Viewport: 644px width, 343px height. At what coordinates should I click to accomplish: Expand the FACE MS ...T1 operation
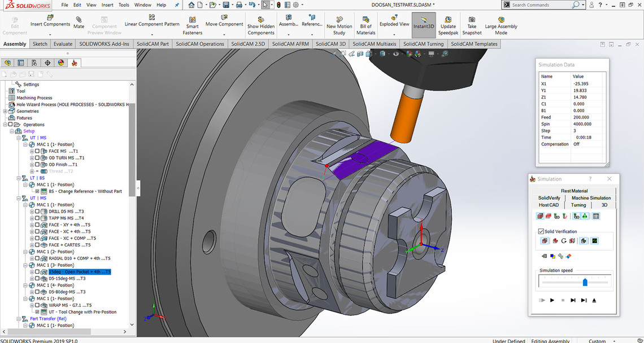pos(32,151)
